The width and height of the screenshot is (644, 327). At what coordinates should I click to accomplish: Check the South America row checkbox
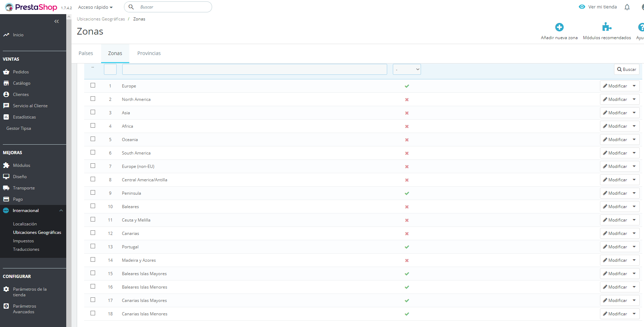coord(93,152)
